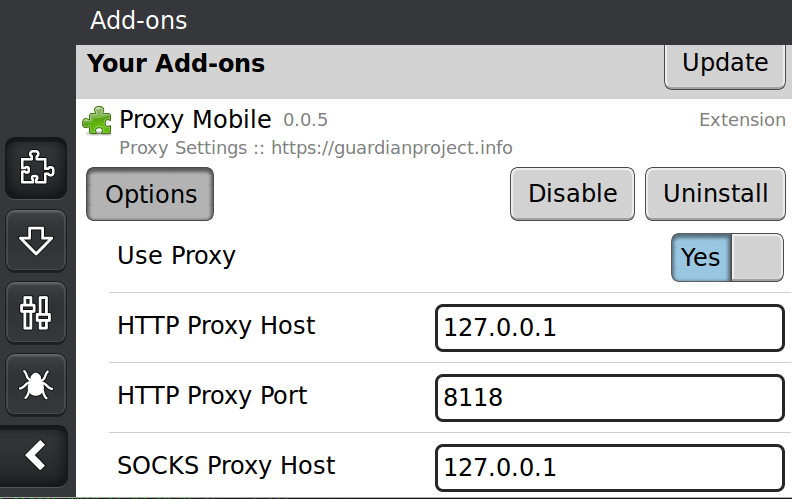Open the bug console icon in sidebar
This screenshot has height=499, width=792.
click(x=36, y=384)
